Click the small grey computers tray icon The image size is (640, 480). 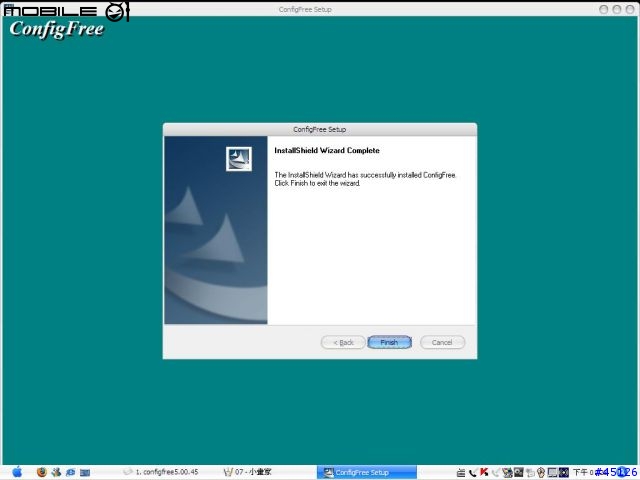coord(530,473)
